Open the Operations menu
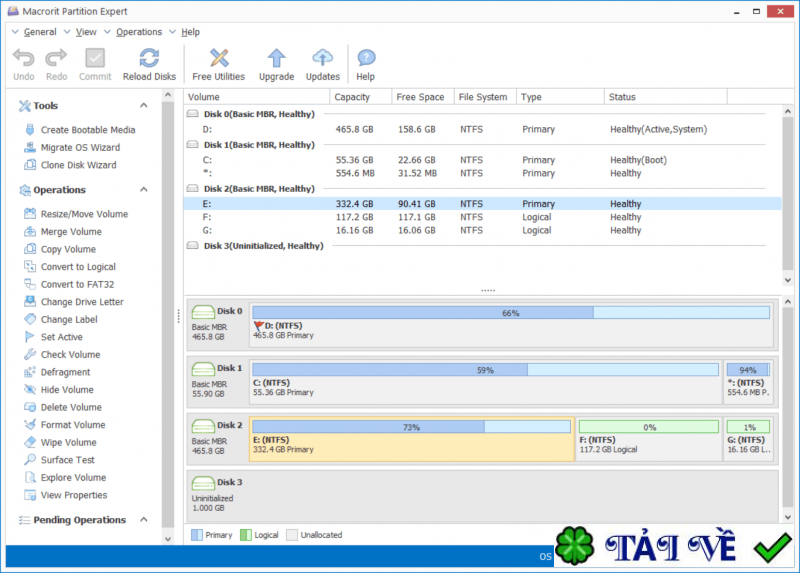Viewport: 800px width, 573px height. pos(139,32)
